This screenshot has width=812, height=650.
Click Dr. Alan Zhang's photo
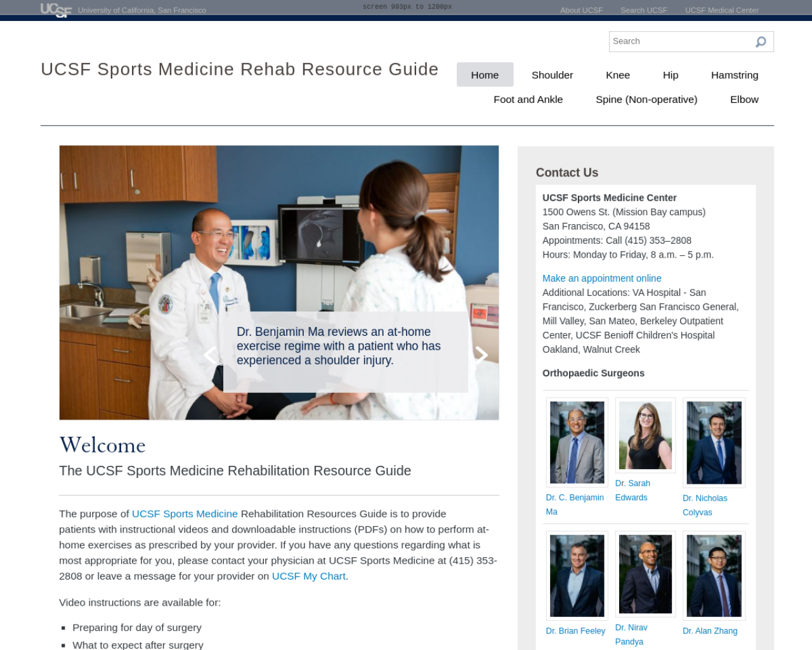click(714, 576)
